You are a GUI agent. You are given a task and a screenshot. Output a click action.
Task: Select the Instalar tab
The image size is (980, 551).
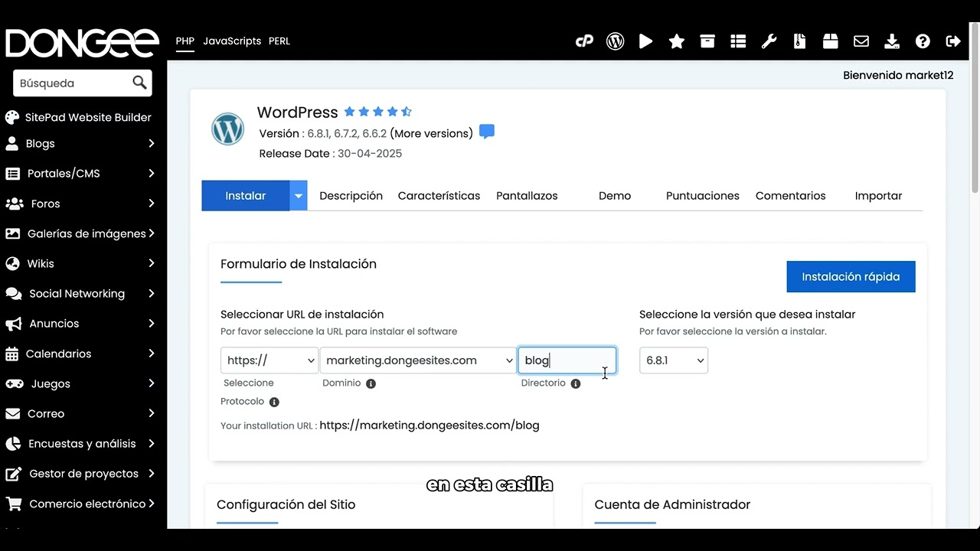tap(246, 196)
